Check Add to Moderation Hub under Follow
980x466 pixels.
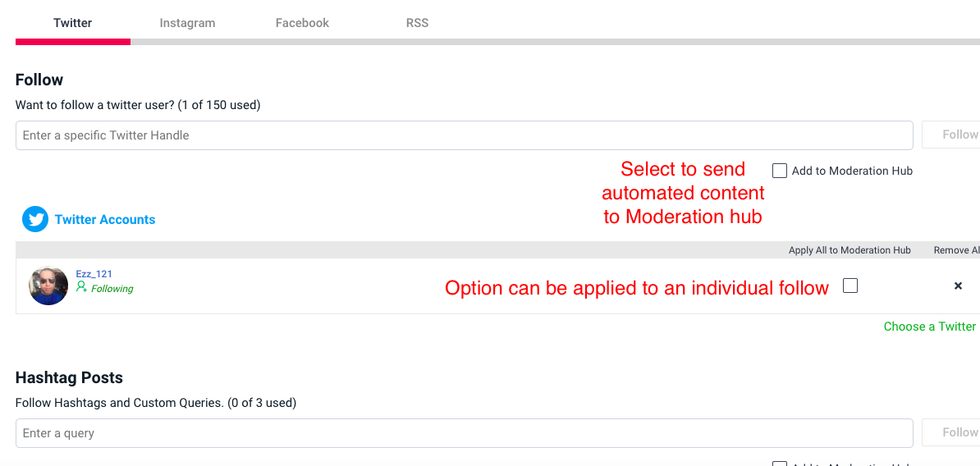[x=780, y=171]
